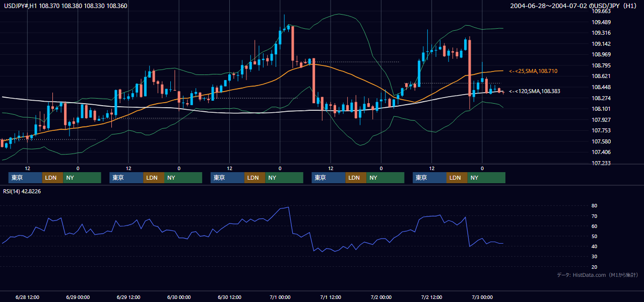Select the 6/30 00:00 time label
Screen dimensions: 644x302
pos(179,297)
